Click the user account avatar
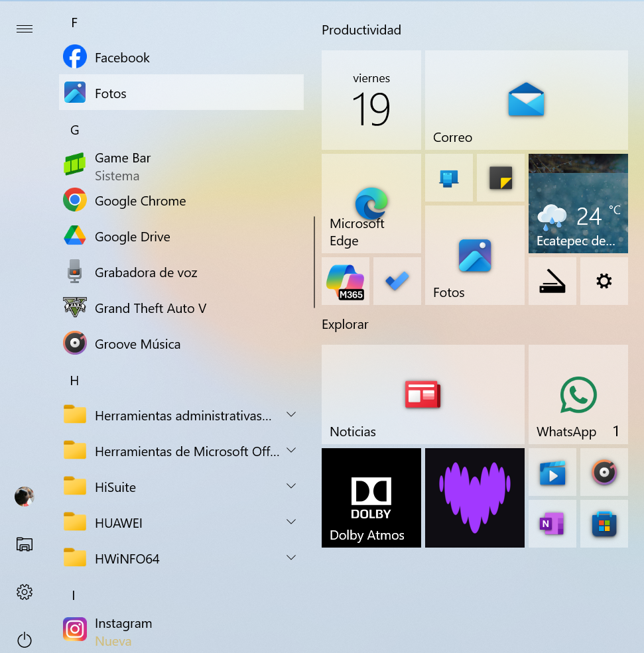 tap(25, 497)
